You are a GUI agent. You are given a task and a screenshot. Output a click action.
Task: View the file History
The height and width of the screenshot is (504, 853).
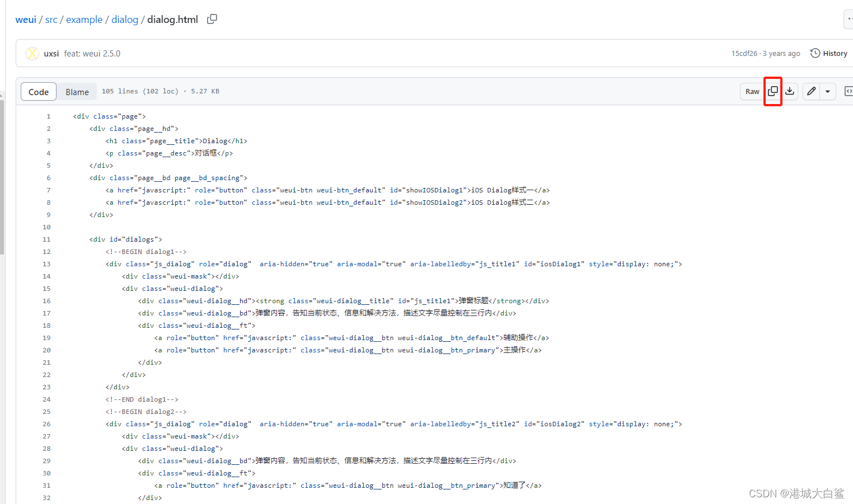click(x=834, y=53)
